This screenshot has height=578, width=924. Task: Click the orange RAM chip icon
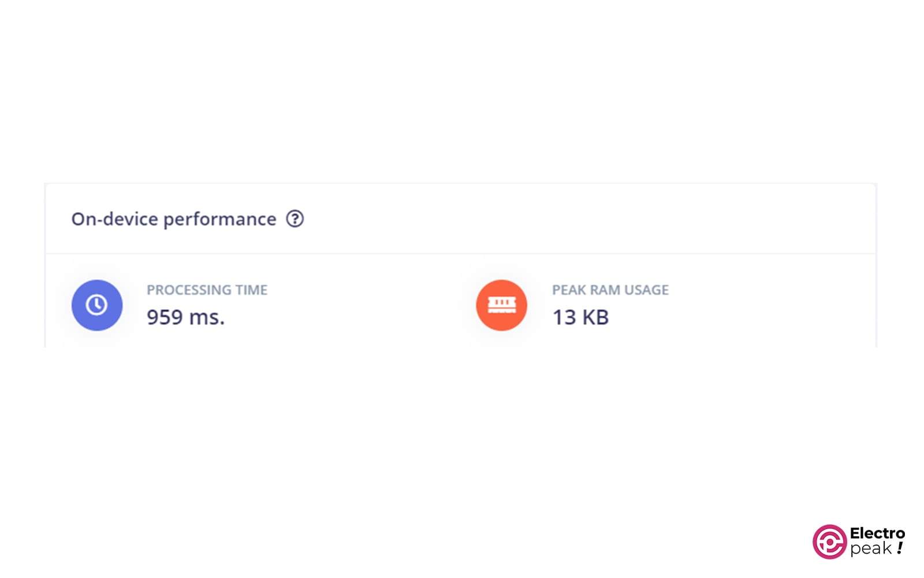pyautogui.click(x=501, y=305)
